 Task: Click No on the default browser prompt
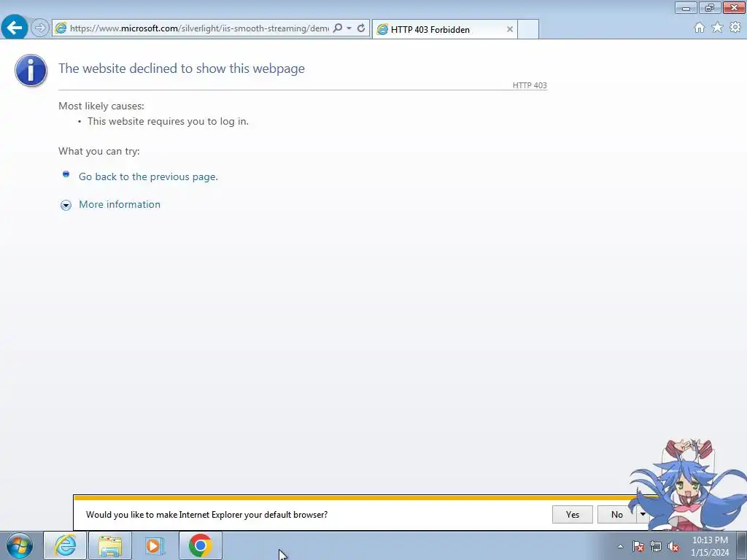(617, 514)
